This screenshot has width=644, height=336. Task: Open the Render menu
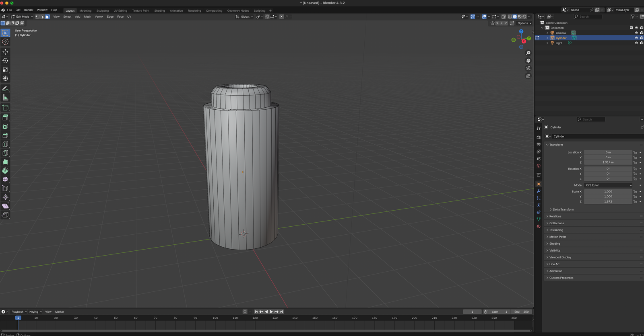[x=29, y=10]
